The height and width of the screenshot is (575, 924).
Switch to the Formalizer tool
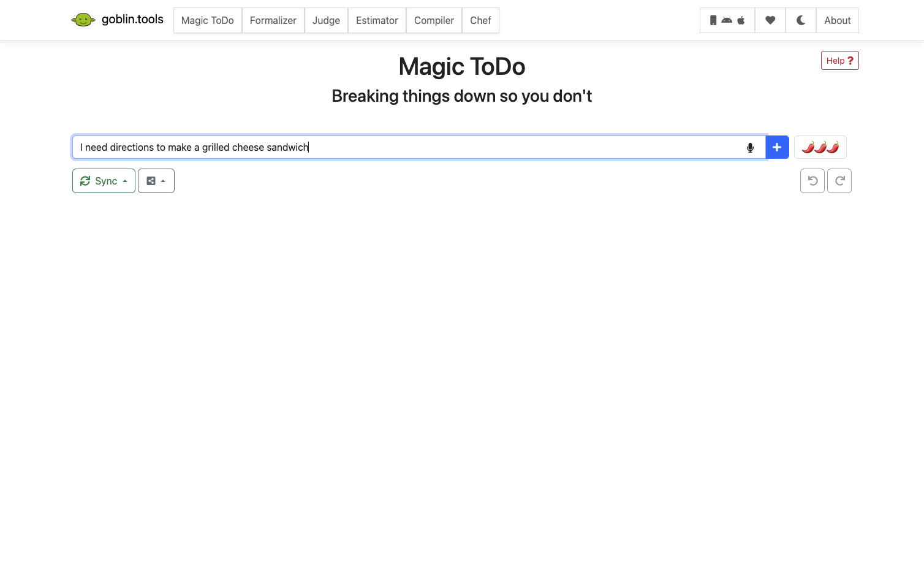[x=273, y=20]
